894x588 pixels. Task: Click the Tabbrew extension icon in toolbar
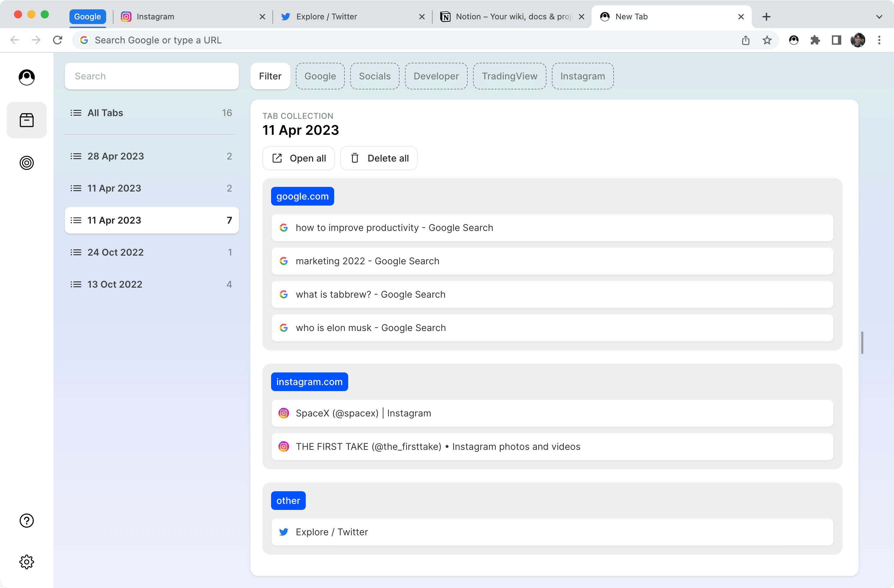click(x=794, y=40)
